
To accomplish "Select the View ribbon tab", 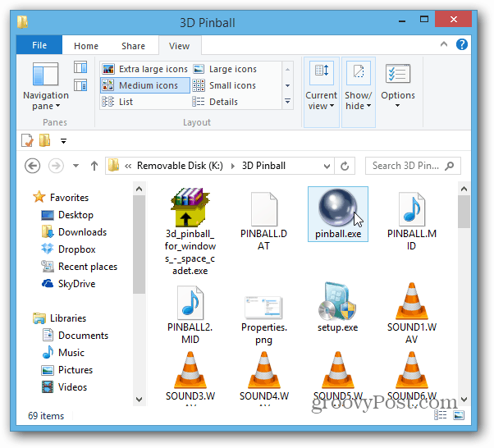I will click(179, 46).
